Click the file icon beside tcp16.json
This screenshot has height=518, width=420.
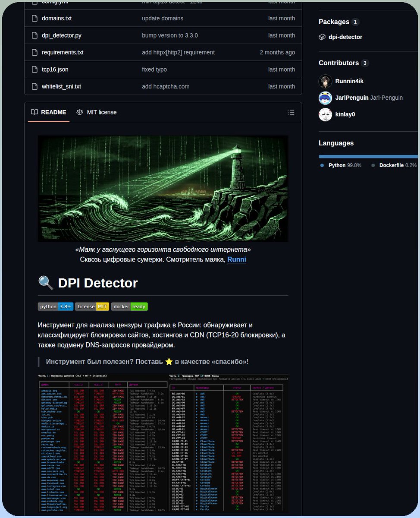tap(34, 69)
